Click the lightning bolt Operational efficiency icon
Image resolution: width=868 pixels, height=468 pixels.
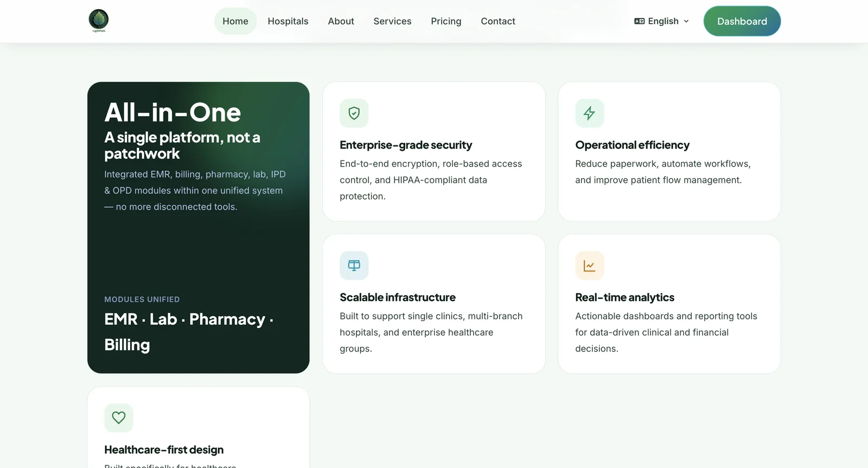point(590,113)
